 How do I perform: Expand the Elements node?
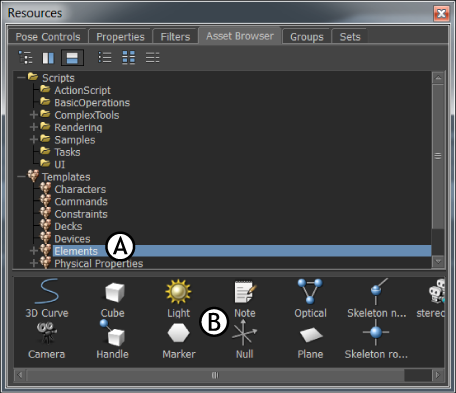tap(34, 251)
